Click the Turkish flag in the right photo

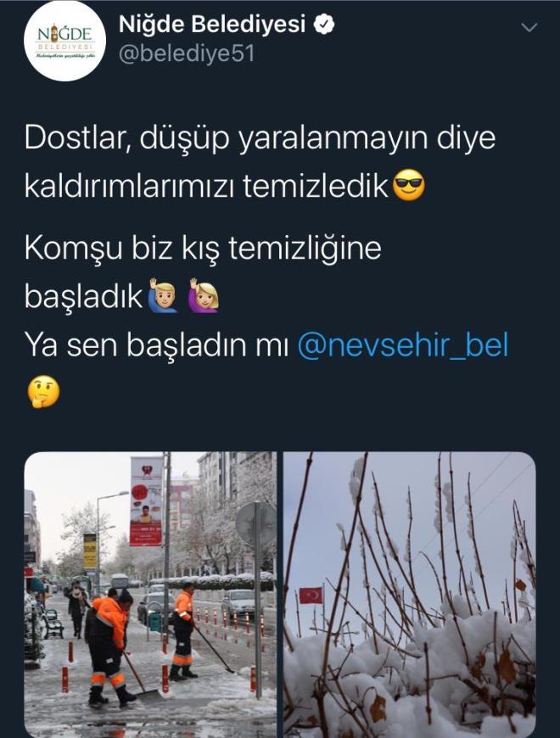(x=311, y=595)
